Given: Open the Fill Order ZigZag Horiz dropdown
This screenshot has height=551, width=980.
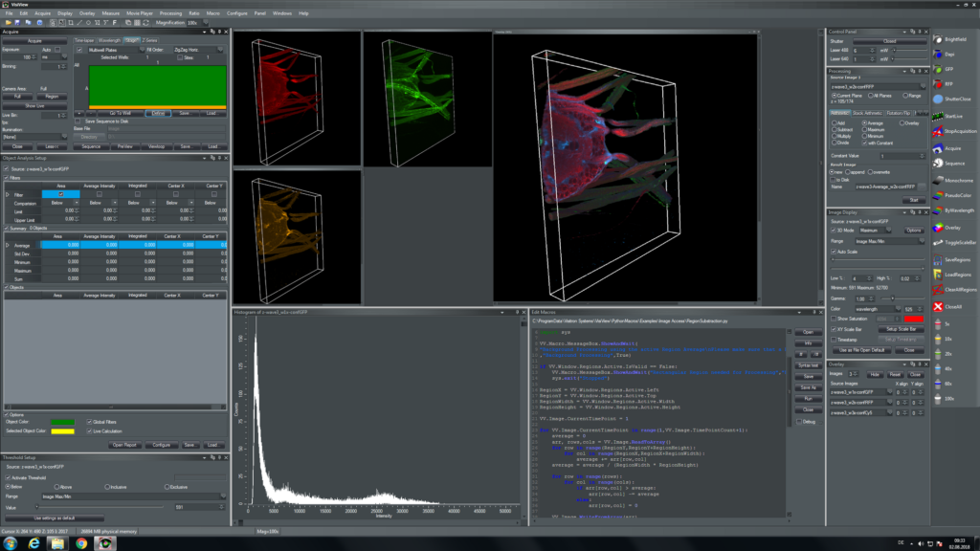Looking at the screenshot, I should [219, 50].
